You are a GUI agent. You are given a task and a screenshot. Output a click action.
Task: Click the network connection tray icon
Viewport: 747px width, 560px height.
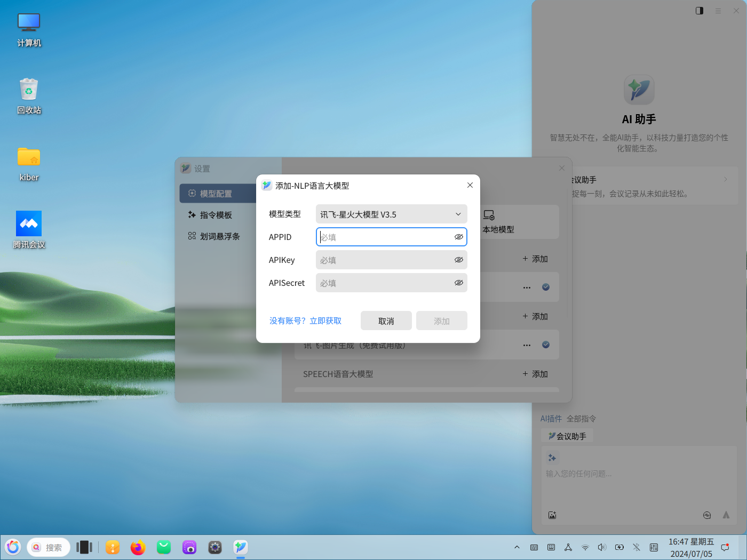pyautogui.click(x=568, y=547)
